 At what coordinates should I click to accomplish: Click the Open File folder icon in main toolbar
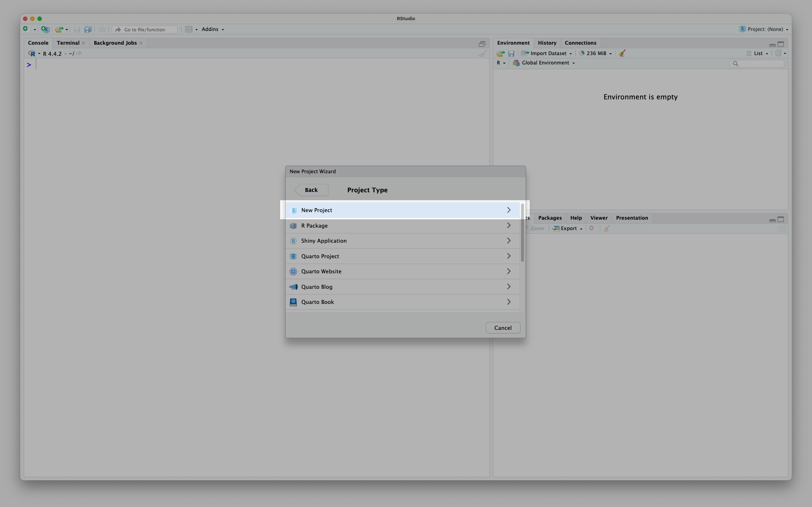[x=59, y=30]
